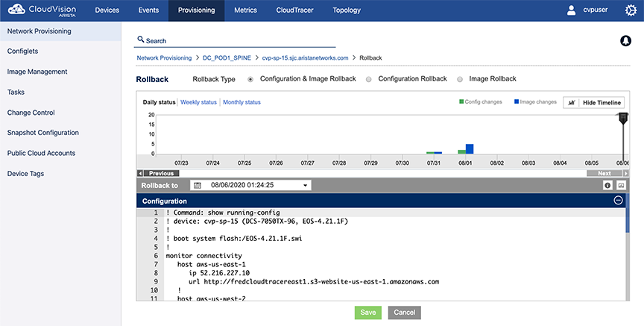Image resolution: width=644 pixels, height=326 pixels.
Task: Click the green config bar on 07/31
Action: pos(430,153)
